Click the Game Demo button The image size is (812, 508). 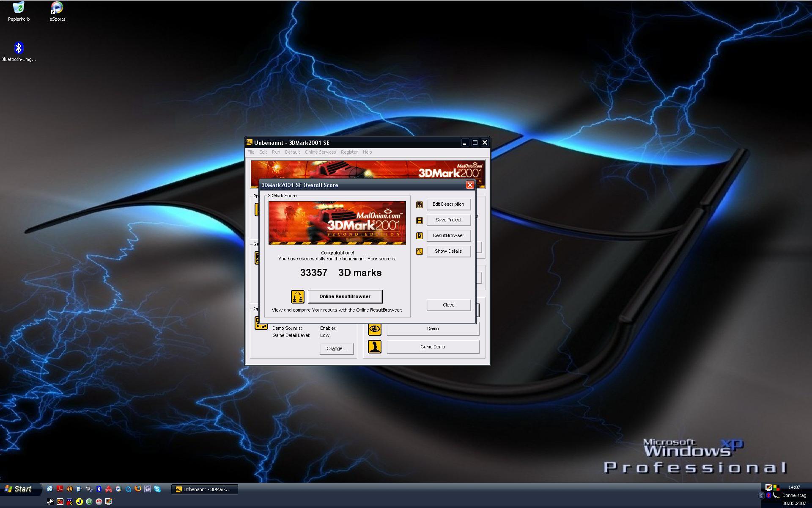pyautogui.click(x=433, y=347)
